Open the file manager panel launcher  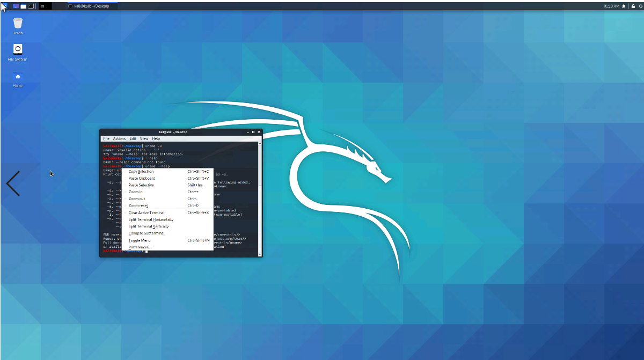pyautogui.click(x=24, y=6)
